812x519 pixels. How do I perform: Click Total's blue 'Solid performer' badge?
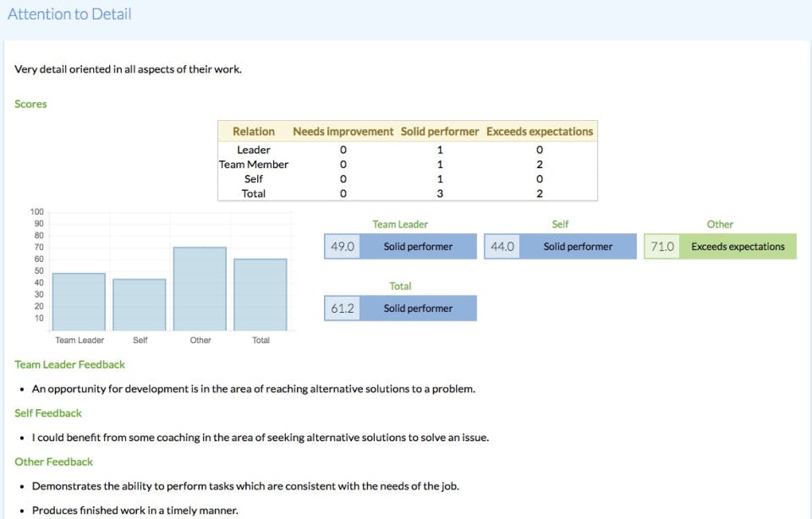[418, 309]
